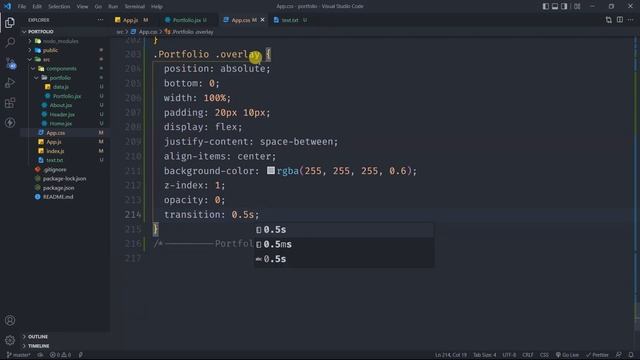This screenshot has height=360, width=640.
Task: Click the master branch indicator
Action: (x=19, y=355)
